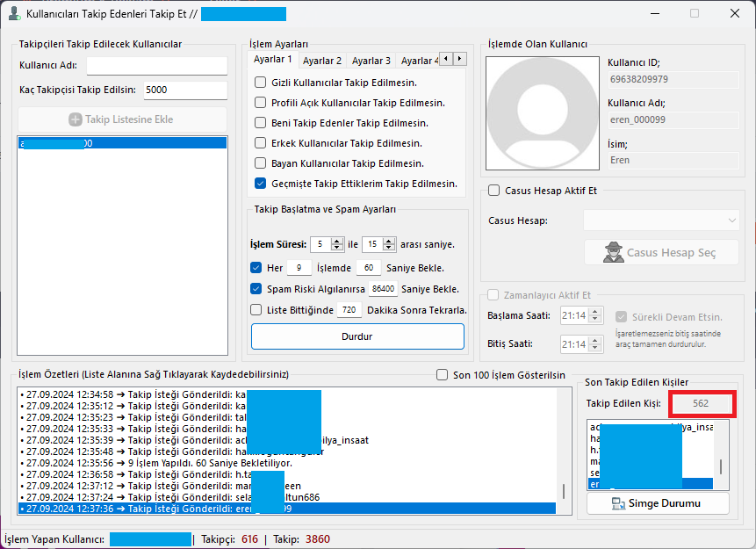Toggle the Her İşlemde Saniye Bekle checkbox
This screenshot has width=756, height=549.
coord(256,268)
